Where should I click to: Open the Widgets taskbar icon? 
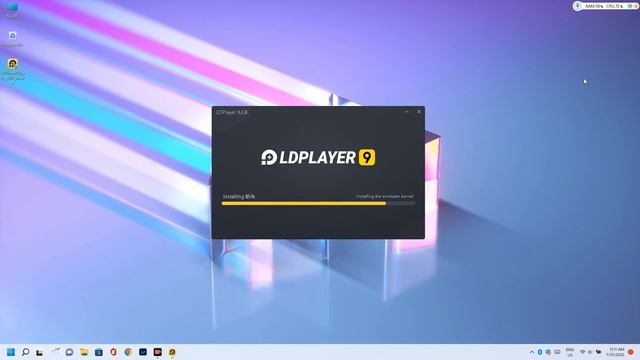point(55,351)
